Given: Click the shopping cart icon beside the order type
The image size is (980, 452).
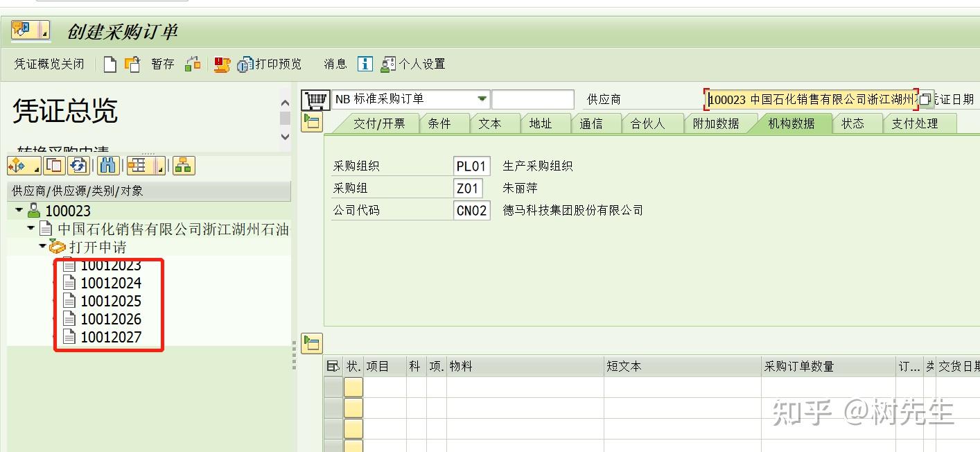Looking at the screenshot, I should [315, 98].
